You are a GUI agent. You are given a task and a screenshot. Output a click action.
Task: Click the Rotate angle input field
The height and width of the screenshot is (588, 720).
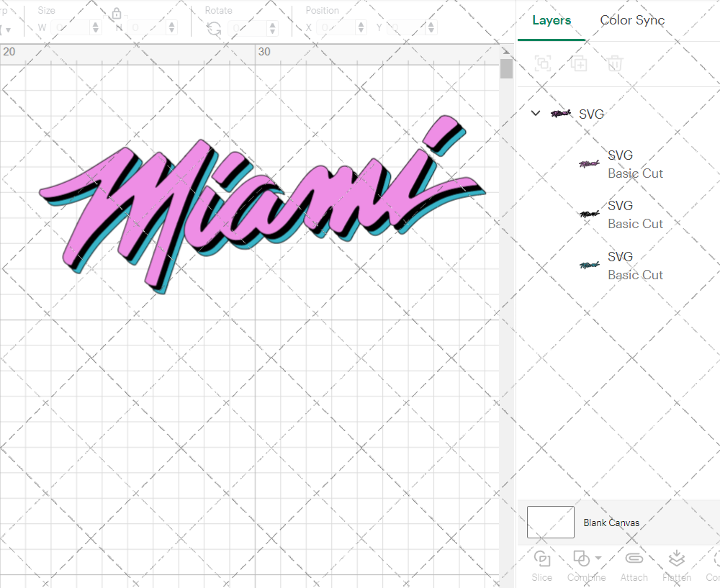click(x=248, y=28)
